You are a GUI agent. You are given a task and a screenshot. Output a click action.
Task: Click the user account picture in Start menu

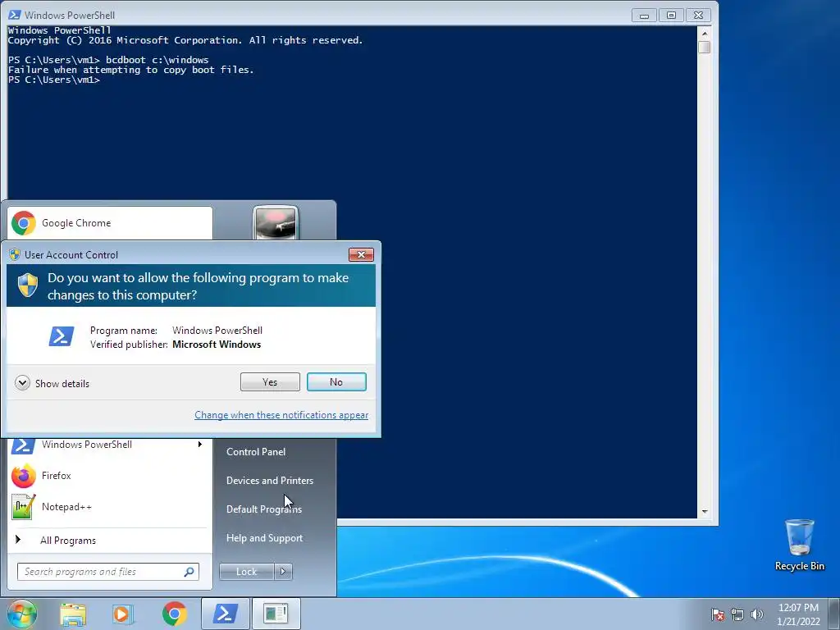276,222
